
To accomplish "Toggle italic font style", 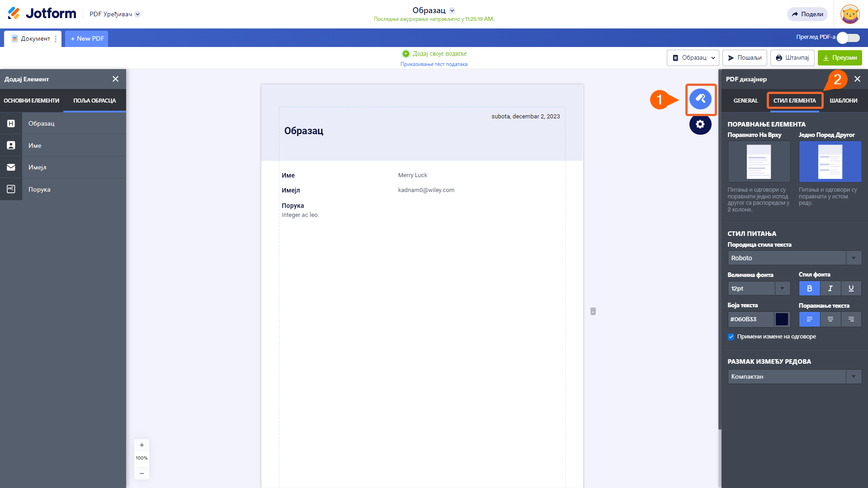I will pyautogui.click(x=830, y=288).
